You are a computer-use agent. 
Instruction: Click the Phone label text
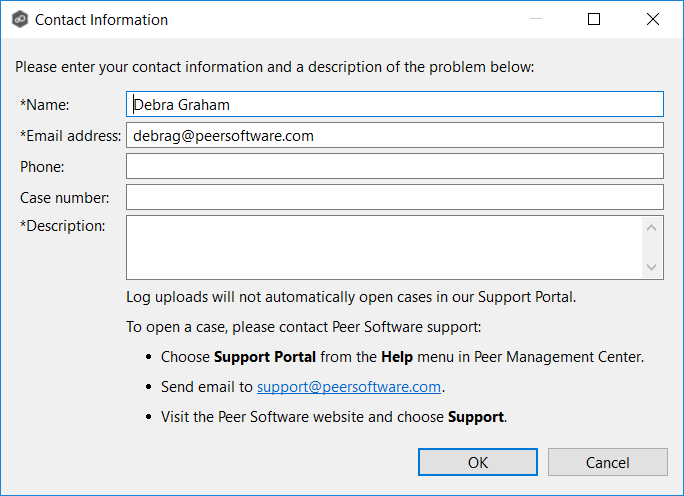[42, 167]
